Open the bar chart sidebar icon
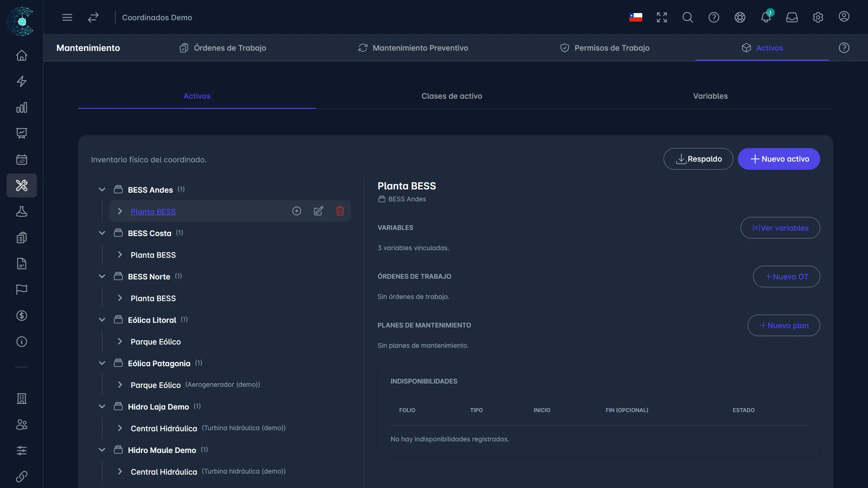The height and width of the screenshot is (488, 868). point(22,107)
